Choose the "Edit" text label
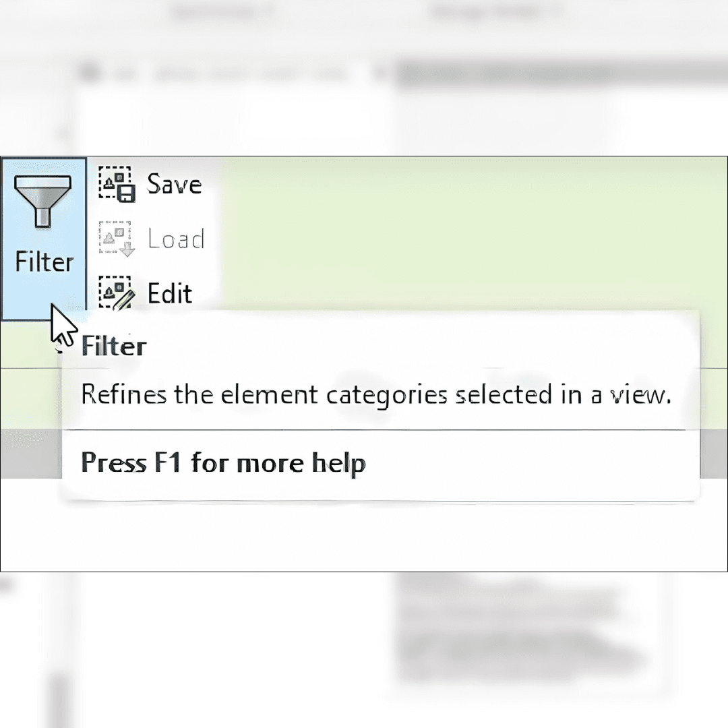This screenshot has width=728, height=728. click(x=170, y=293)
